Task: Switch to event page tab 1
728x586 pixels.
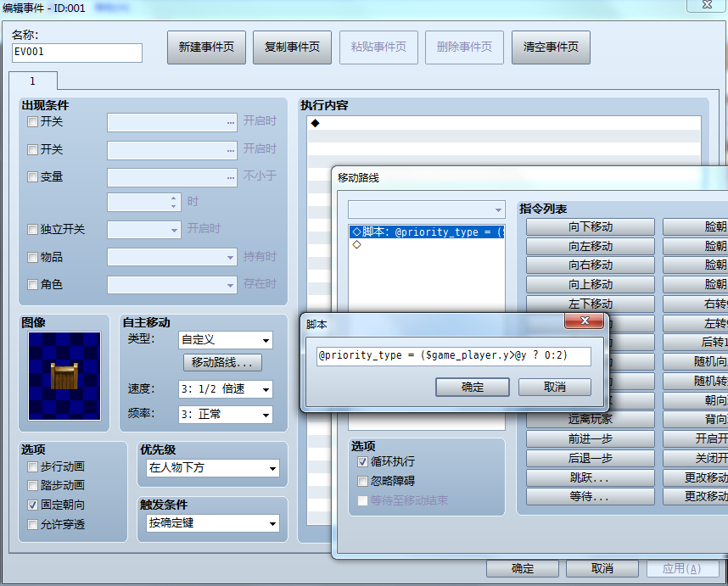Action: 33,81
